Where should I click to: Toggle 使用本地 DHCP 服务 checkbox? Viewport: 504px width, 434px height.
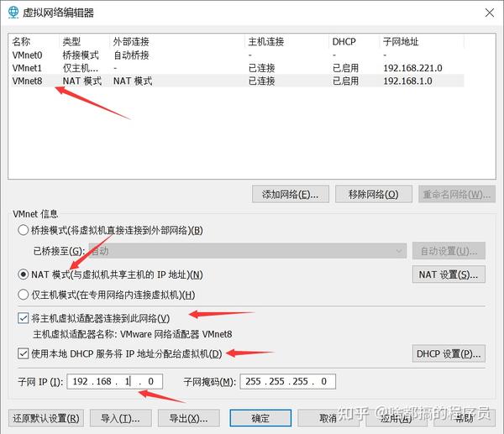point(24,353)
